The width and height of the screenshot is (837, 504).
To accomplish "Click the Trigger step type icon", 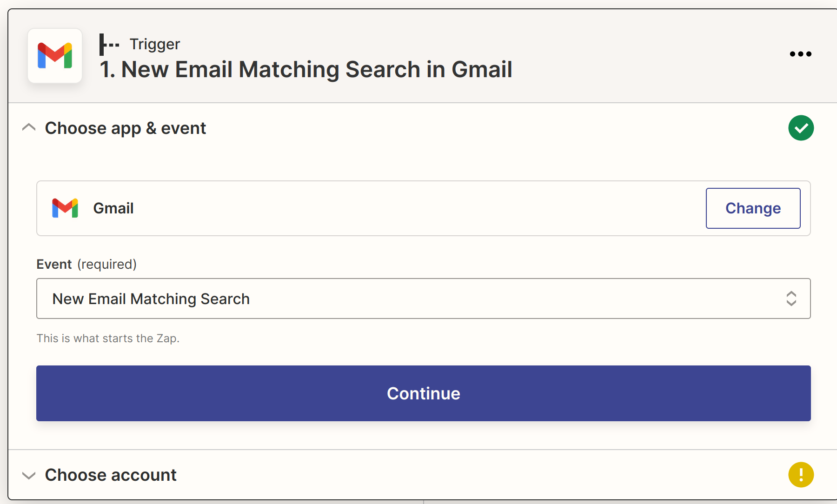I will pos(109,45).
